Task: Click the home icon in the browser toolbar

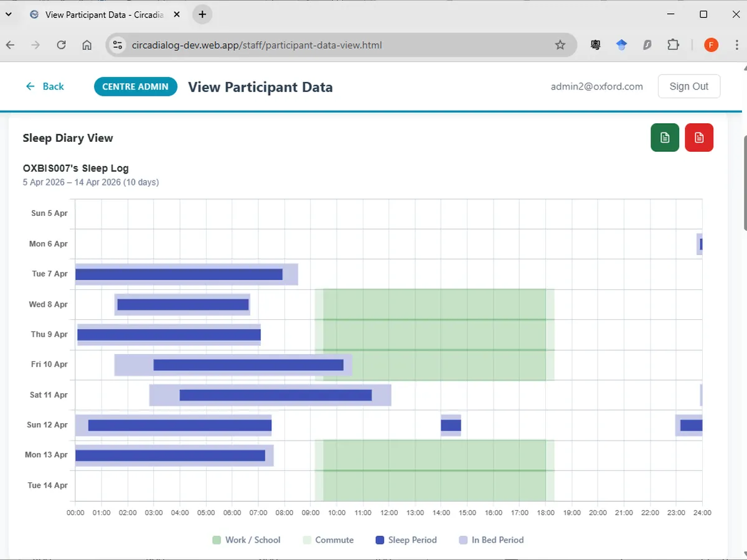Action: click(87, 45)
